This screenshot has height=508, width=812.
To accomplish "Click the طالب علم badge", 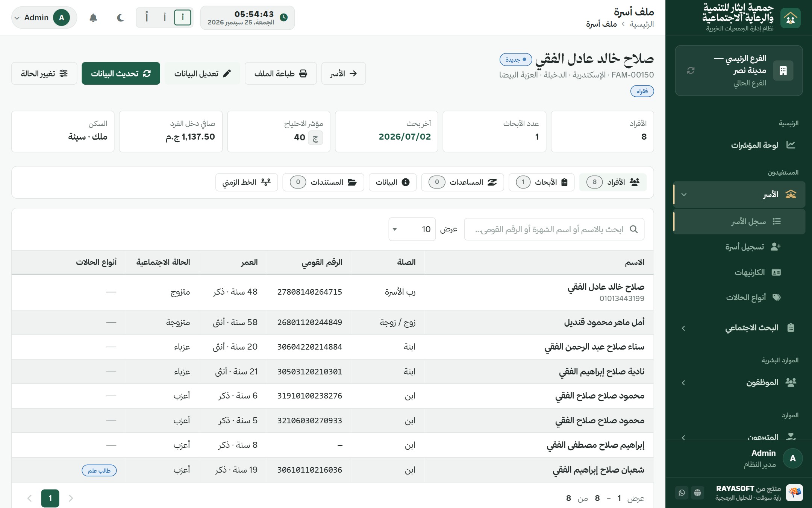I will pos(99,470).
